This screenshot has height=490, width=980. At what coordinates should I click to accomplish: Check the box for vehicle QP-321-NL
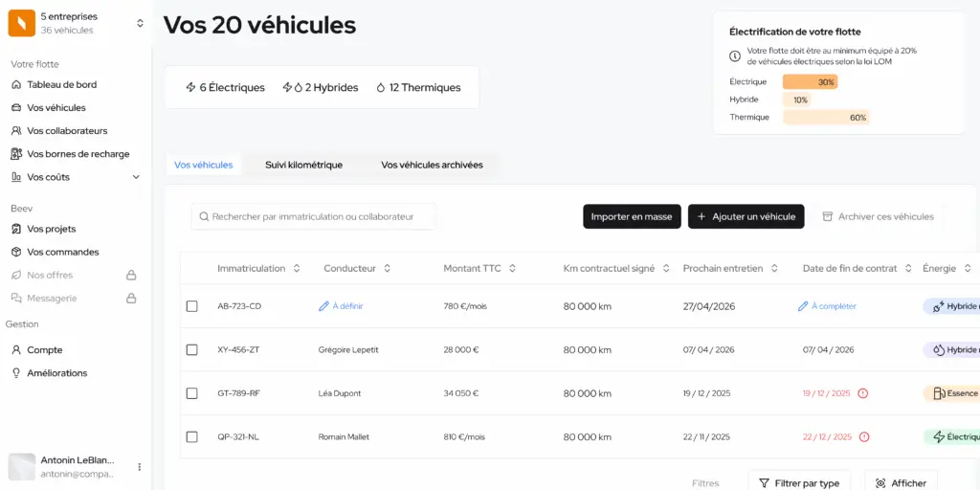click(192, 437)
